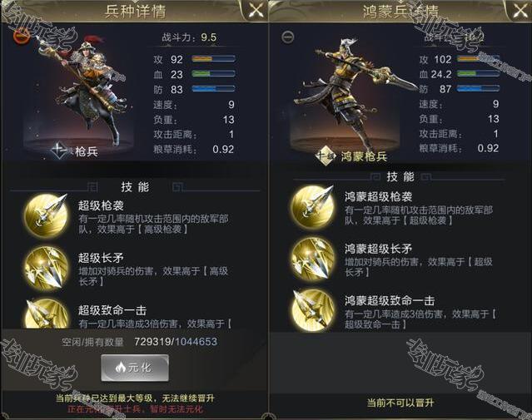Click the 超级长矛 skill icon
Viewport: 532px width, 420px height.
tap(46, 268)
